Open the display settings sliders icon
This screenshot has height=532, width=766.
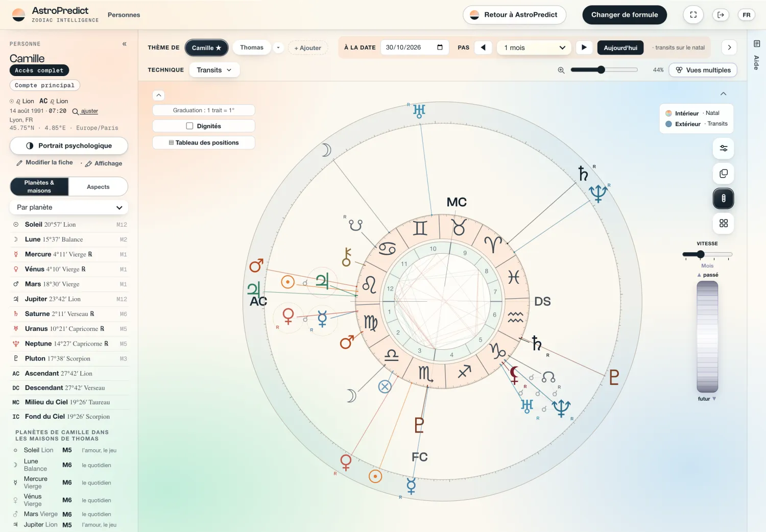click(x=723, y=148)
